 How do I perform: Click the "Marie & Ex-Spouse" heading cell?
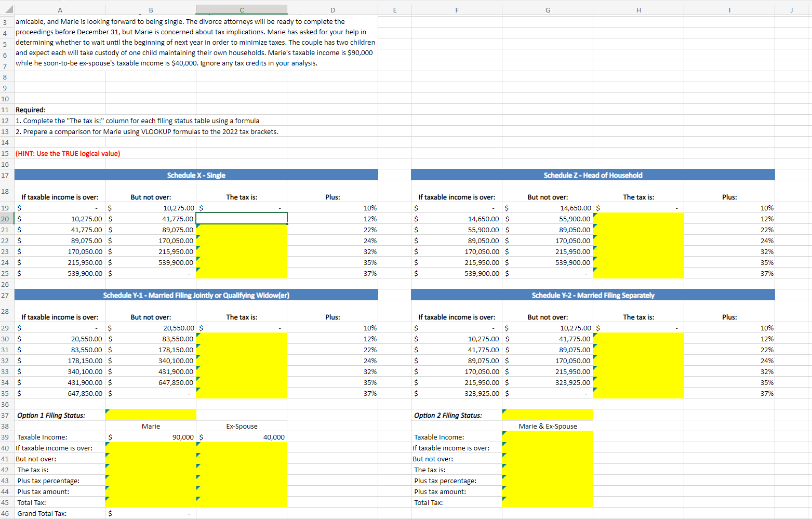[x=548, y=426]
